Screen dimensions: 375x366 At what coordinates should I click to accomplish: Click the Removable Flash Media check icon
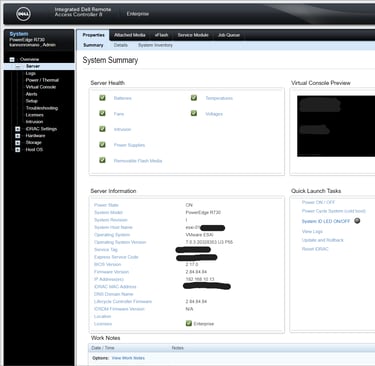pyautogui.click(x=102, y=160)
